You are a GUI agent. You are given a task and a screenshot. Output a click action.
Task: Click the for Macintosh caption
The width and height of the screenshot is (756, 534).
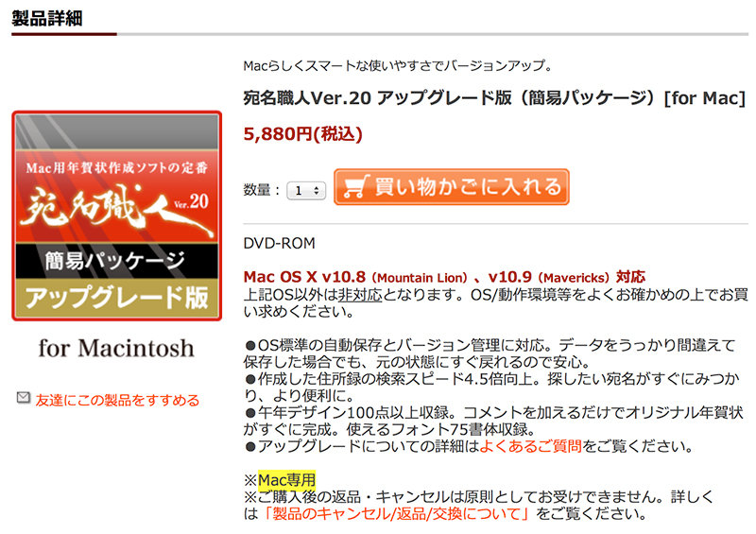pos(116,349)
